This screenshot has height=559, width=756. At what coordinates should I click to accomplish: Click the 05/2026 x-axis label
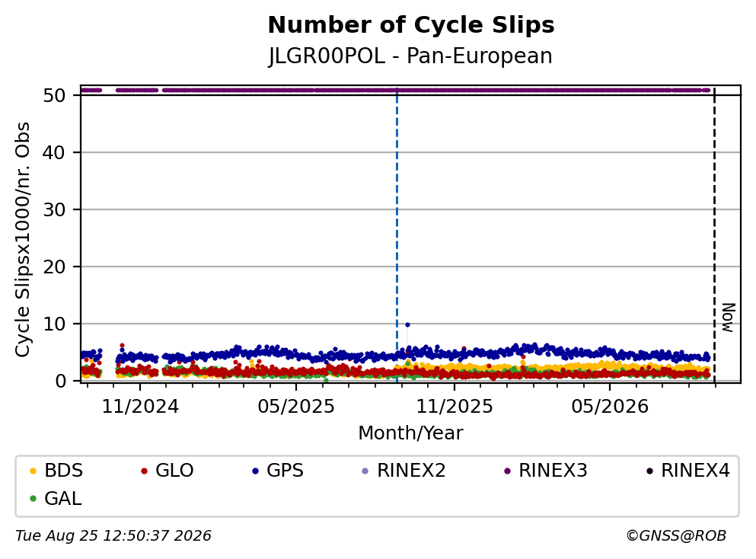[x=610, y=407]
